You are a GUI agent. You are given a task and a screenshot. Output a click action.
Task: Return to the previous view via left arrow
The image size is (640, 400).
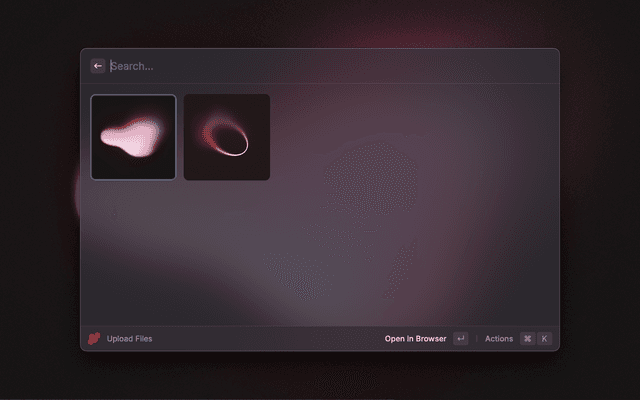tap(98, 66)
